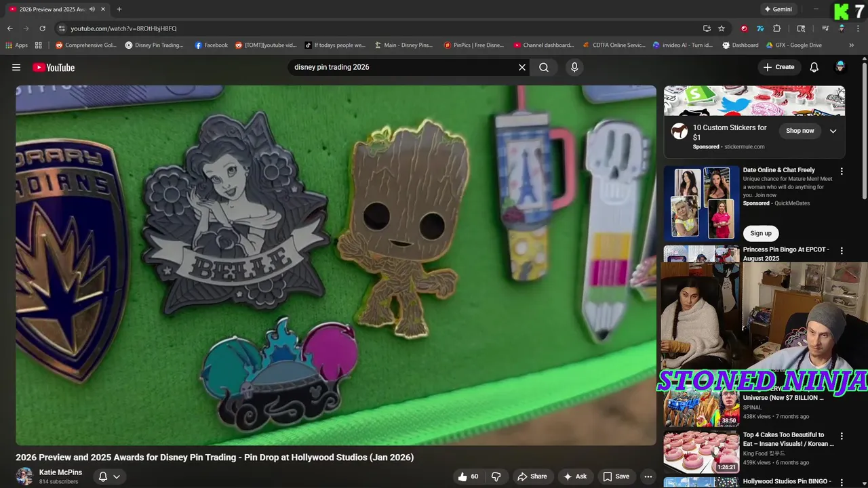The width and height of the screenshot is (868, 488).
Task: Click the Shop now ad button
Action: tap(800, 131)
